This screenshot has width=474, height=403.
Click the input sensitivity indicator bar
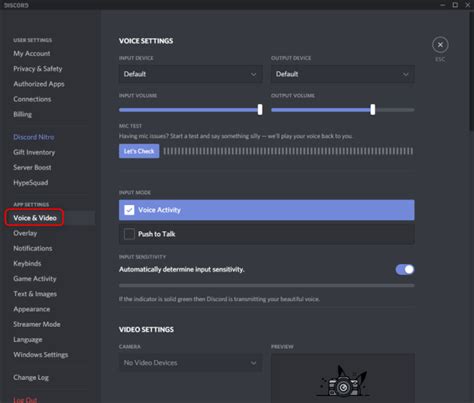[x=267, y=286]
